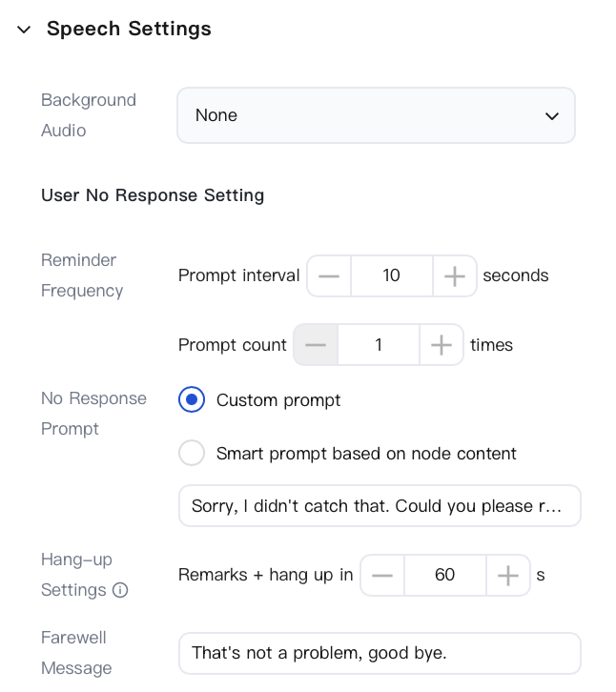Click the Speech Settings heading
Viewport: 616px width, 692px height.
coord(129,29)
